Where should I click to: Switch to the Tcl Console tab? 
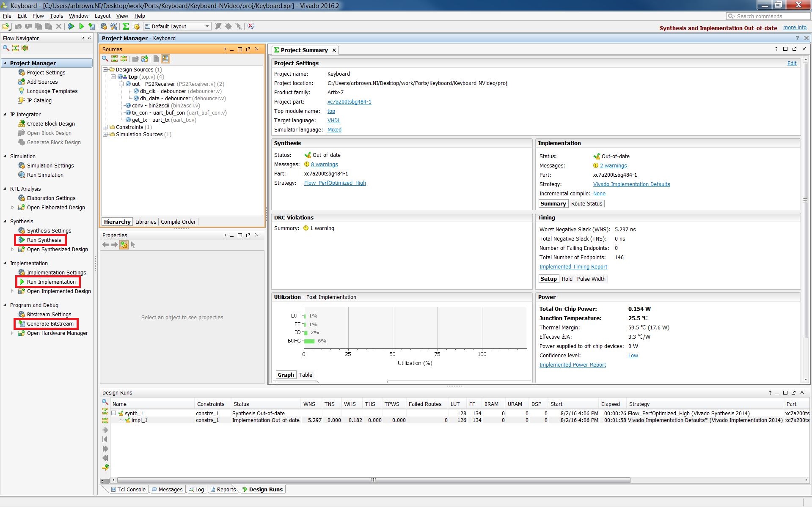128,489
